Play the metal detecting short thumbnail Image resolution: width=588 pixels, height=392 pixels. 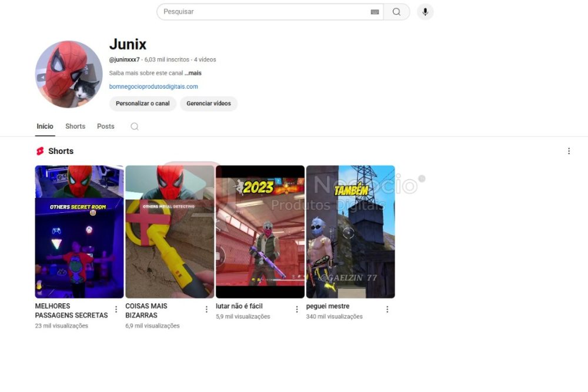click(169, 232)
